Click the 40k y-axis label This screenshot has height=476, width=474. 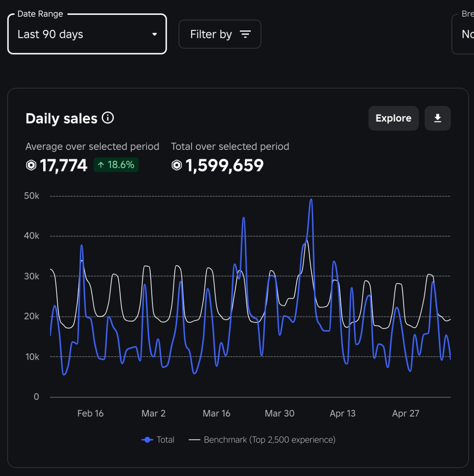pos(32,236)
